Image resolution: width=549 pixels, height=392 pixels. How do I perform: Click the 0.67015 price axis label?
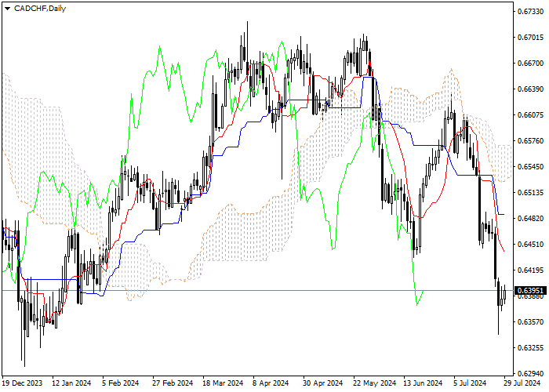point(531,38)
